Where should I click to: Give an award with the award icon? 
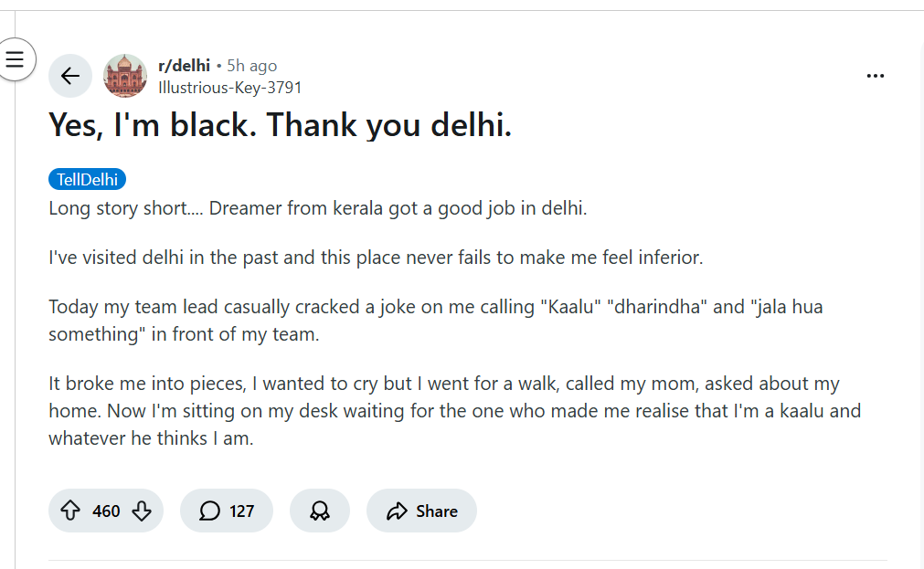click(319, 511)
